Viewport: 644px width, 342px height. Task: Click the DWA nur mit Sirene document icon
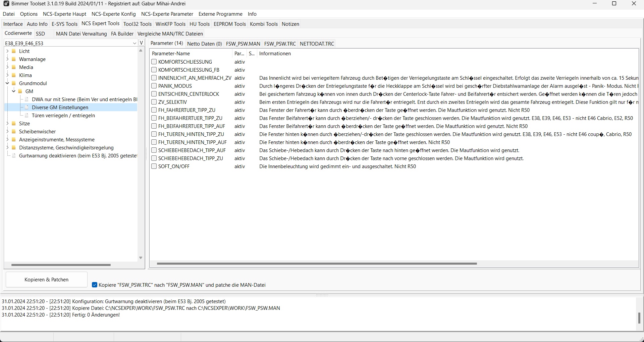(26, 99)
